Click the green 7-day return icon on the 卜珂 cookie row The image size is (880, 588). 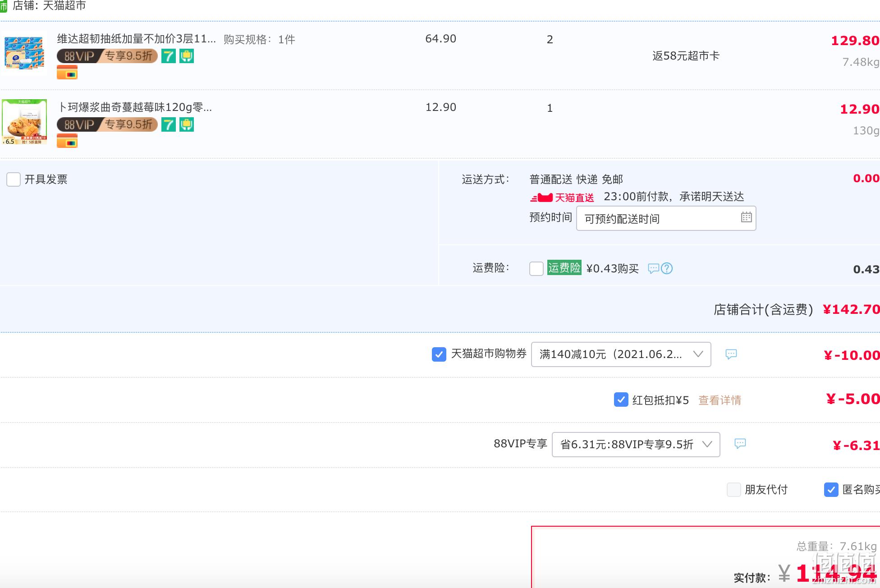(169, 125)
